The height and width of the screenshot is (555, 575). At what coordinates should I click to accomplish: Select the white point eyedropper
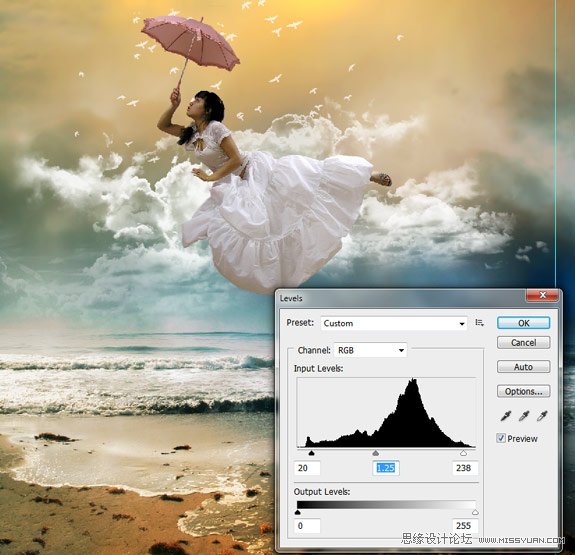[541, 416]
